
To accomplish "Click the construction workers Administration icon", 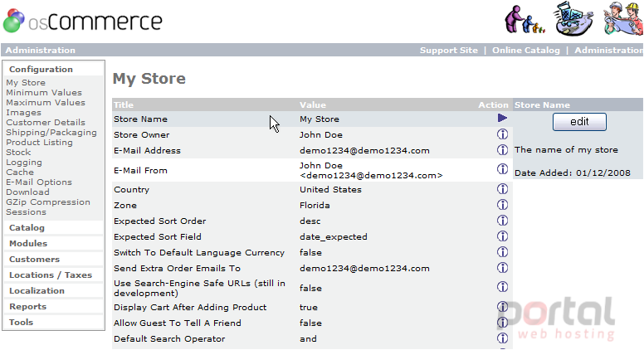I will 623,18.
